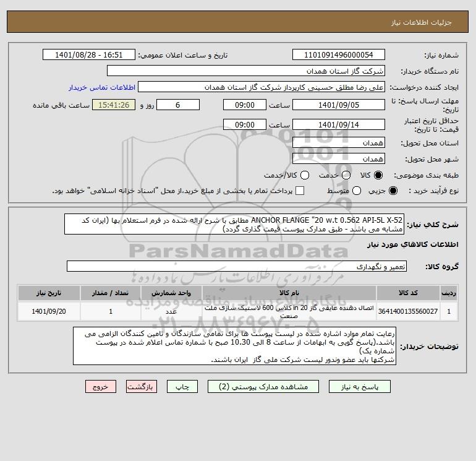Select the کالا radio button
476x461 pixels.
(378, 175)
